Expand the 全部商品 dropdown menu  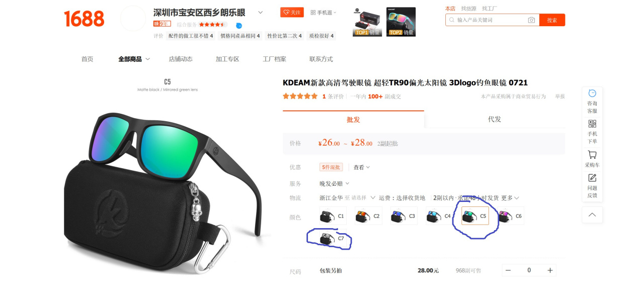pyautogui.click(x=134, y=59)
